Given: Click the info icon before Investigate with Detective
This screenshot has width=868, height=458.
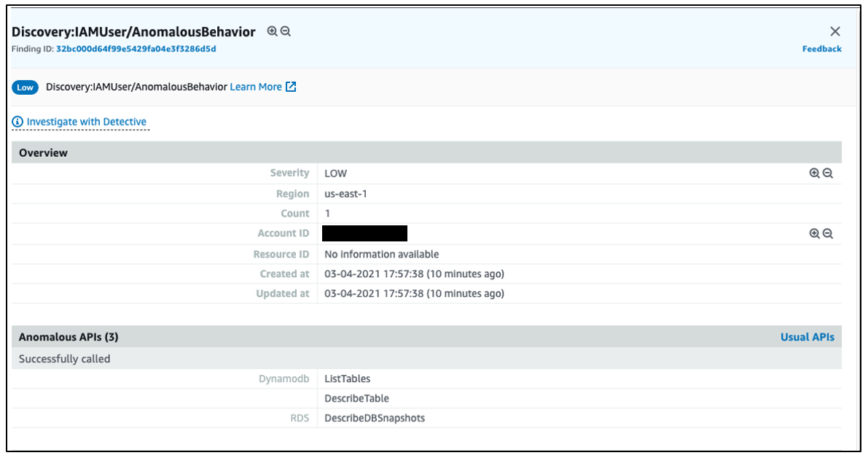Looking at the screenshot, I should (17, 121).
